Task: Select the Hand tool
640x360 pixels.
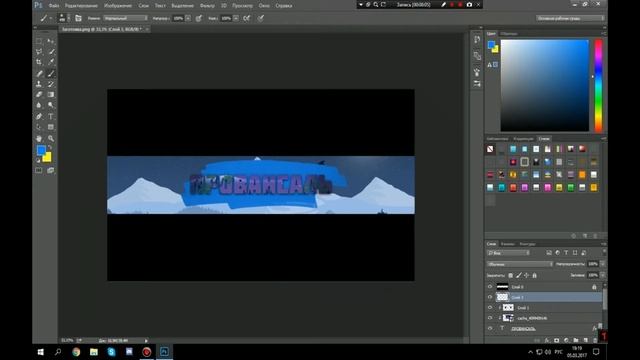Action: pos(39,138)
